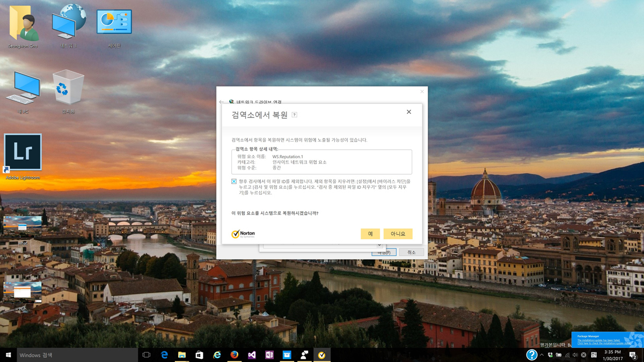Viewport: 644px width, 362px height.
Task: Open the 제어판 Control Panel desktop icon
Action: pos(114,24)
